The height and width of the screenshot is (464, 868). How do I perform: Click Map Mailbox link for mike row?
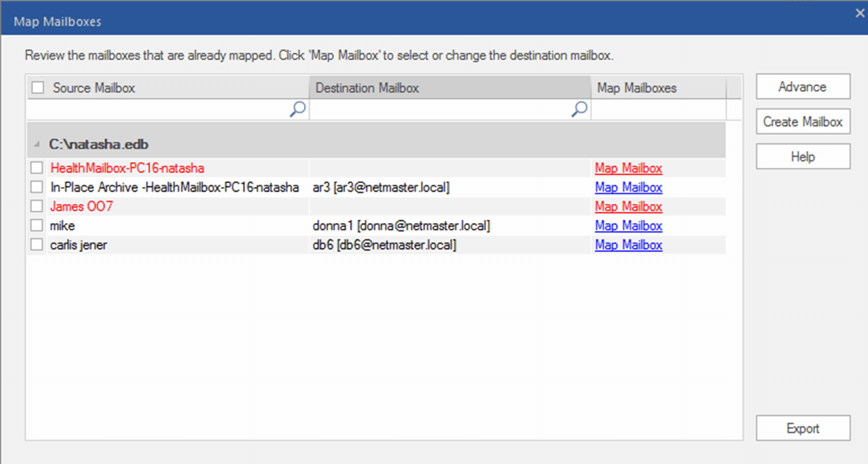pyautogui.click(x=628, y=226)
